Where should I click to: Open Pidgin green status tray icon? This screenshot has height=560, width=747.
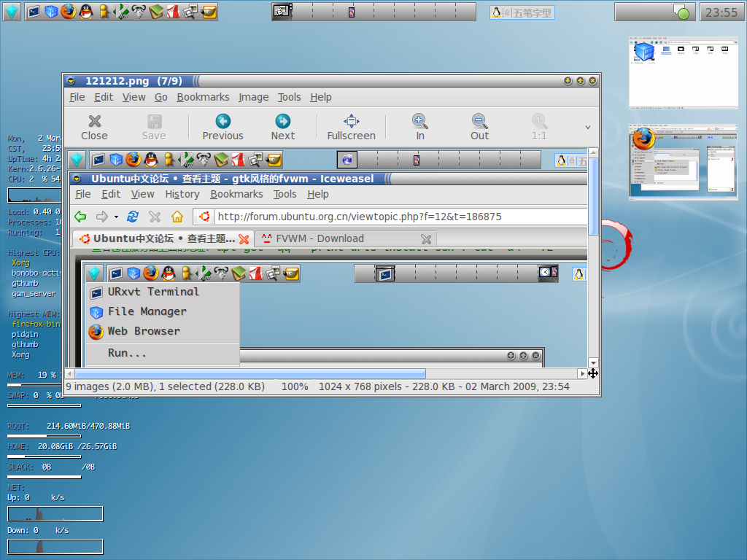pyautogui.click(x=682, y=12)
